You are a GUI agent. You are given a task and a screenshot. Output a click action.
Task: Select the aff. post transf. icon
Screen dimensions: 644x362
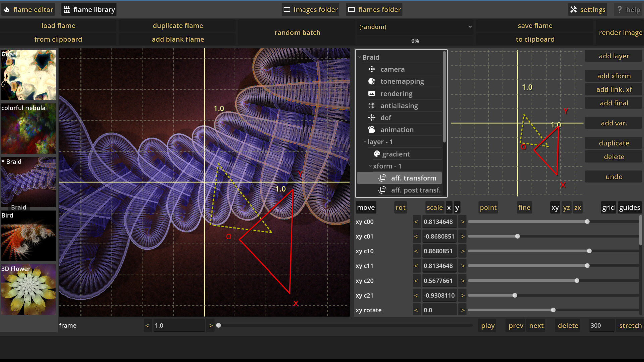(x=383, y=190)
